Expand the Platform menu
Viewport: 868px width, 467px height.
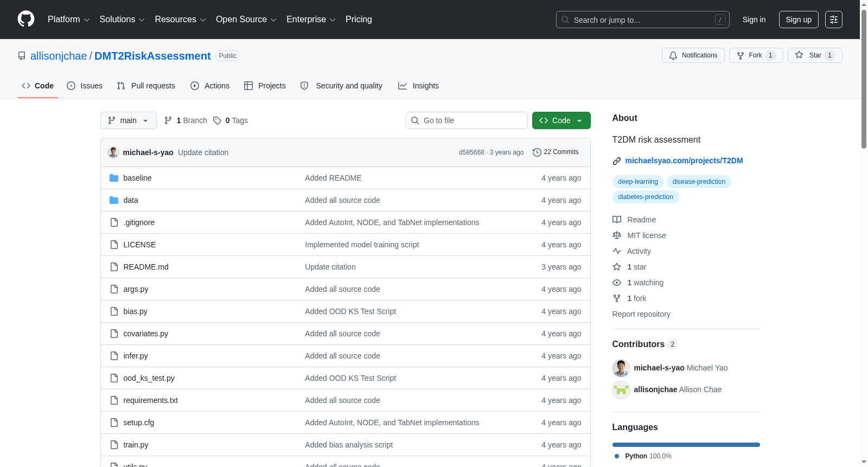(x=68, y=20)
